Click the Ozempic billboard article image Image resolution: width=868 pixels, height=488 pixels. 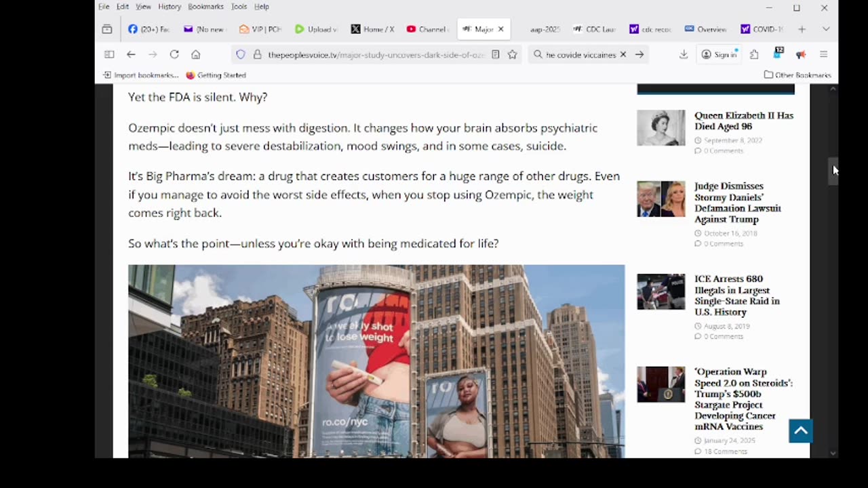tap(376, 361)
